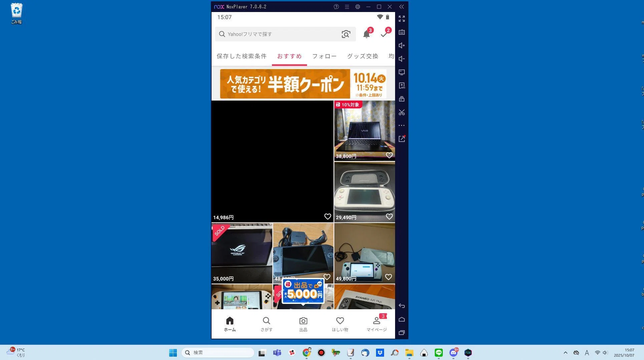Open the 38,800円 VAIO laptop listing
The image size is (644, 360).
[x=364, y=131]
